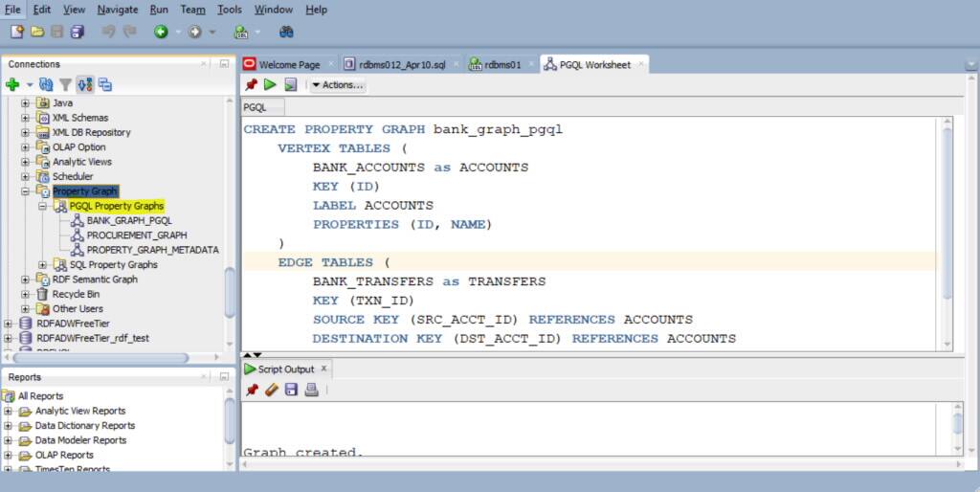Switch to the rdbms012_Apr10.sql tab
Screen dimensions: 980x492
click(403, 64)
